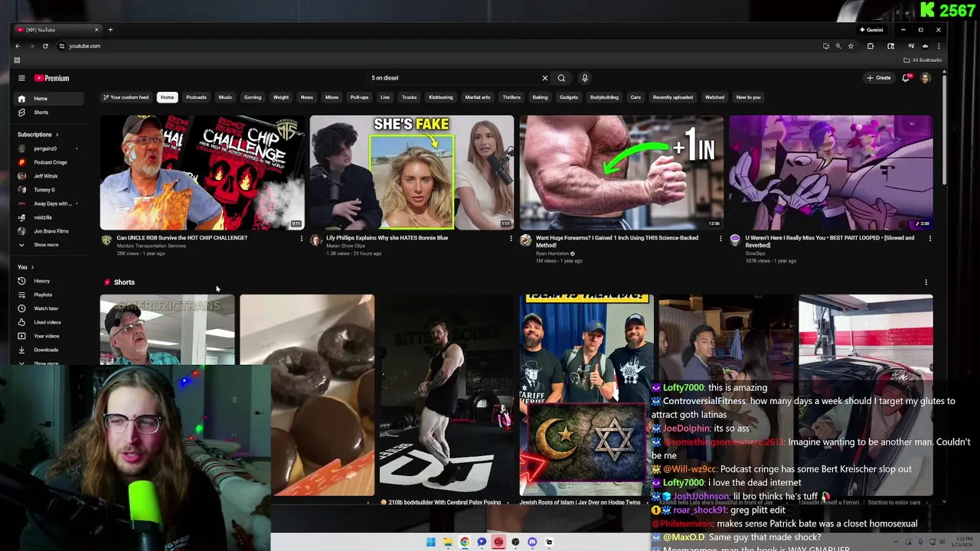
Task: Open Downloads in the sidebar
Action: pos(49,350)
